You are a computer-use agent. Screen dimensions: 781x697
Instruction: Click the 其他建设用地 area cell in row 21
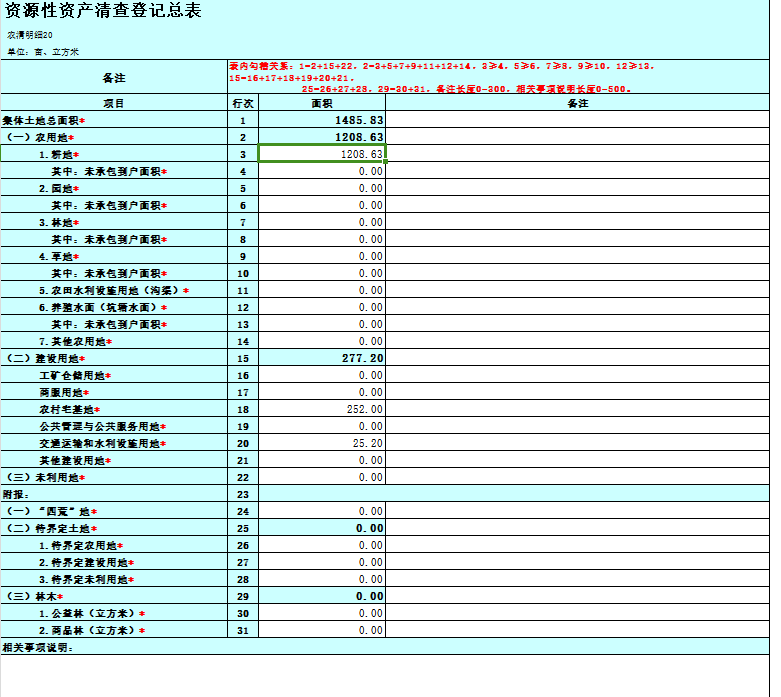click(x=322, y=460)
